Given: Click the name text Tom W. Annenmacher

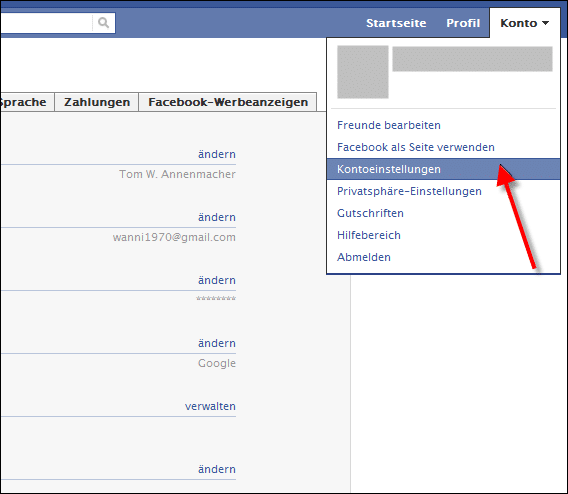Looking at the screenshot, I should (x=178, y=174).
